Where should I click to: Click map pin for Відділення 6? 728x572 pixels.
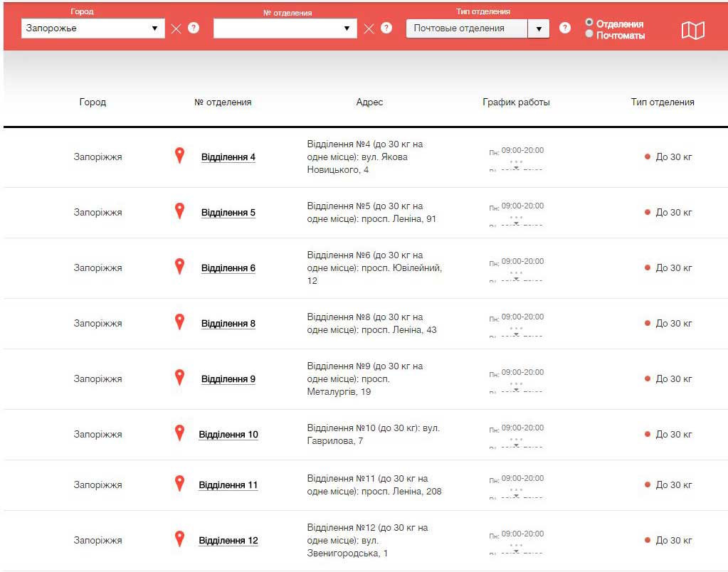pyautogui.click(x=179, y=267)
